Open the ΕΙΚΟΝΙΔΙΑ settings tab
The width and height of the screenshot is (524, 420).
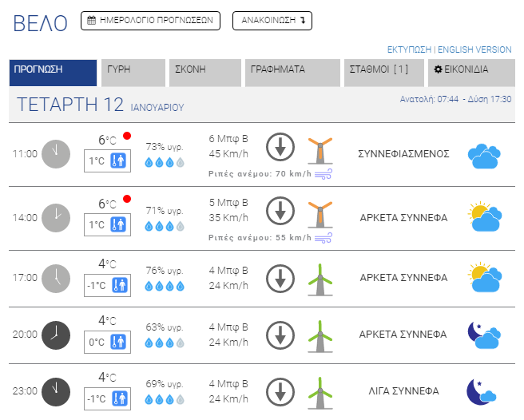point(471,70)
